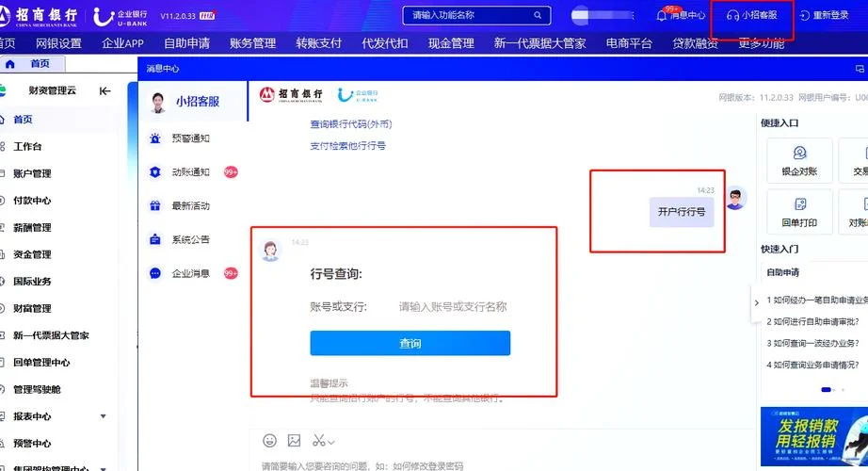Click the 重新登录 icon in header
This screenshot has width=868, height=471.
804,15
